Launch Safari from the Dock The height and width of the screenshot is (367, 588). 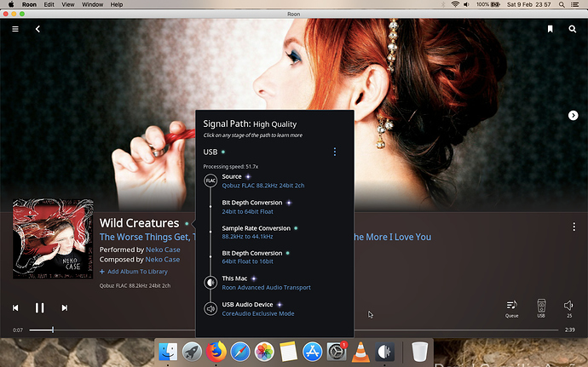[240, 352]
